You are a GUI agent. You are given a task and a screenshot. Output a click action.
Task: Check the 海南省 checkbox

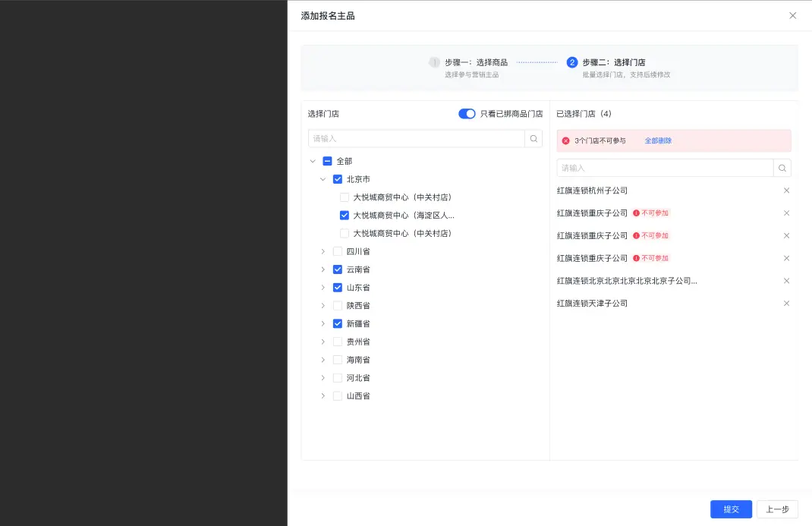click(338, 360)
